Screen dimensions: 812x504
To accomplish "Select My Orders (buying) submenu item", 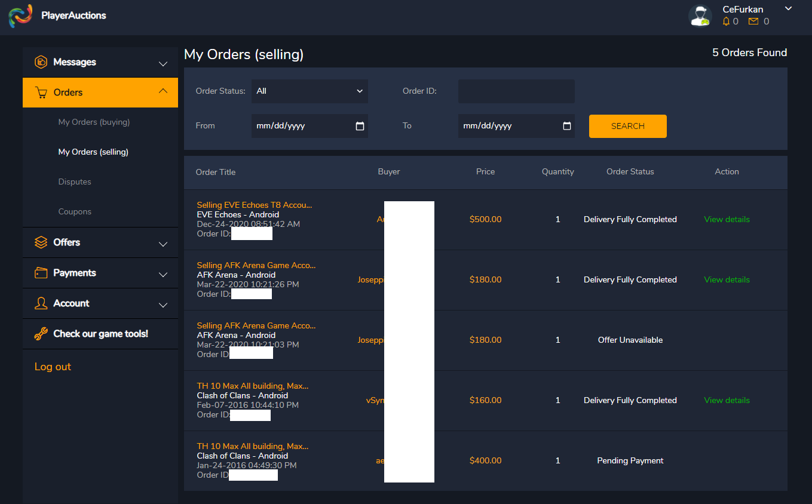I will 94,122.
